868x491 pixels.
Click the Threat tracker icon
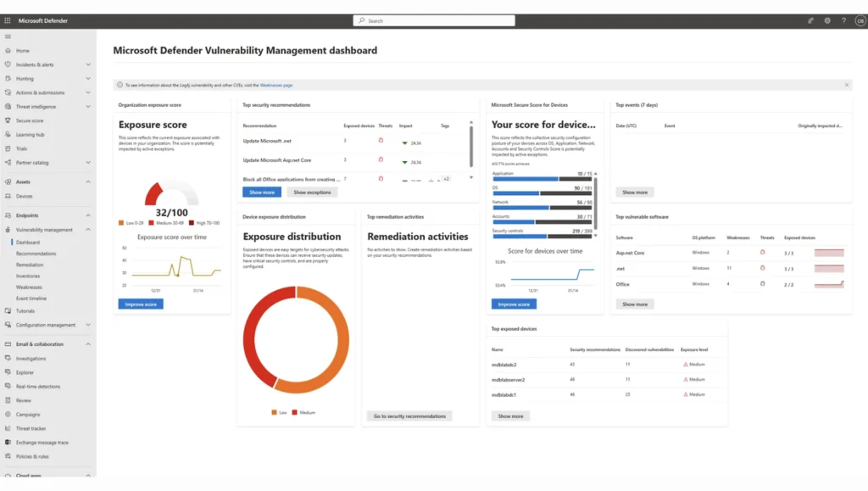click(8, 428)
